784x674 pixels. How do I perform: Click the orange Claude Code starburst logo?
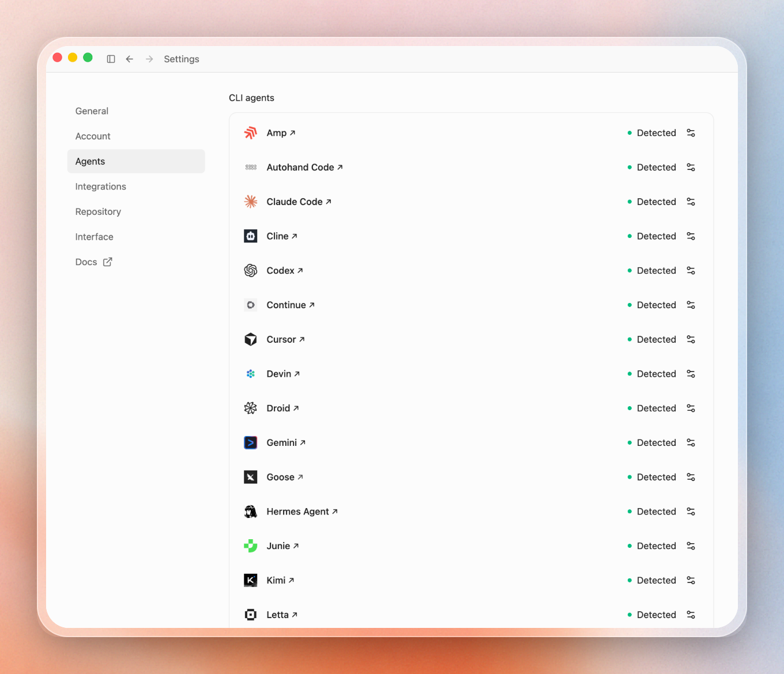pyautogui.click(x=251, y=202)
